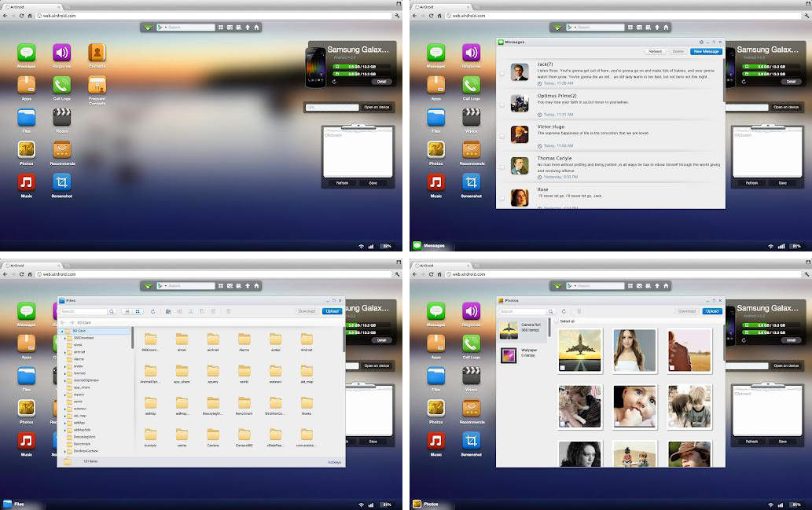Switch Files window to grid view
812x510 pixels.
(138, 311)
